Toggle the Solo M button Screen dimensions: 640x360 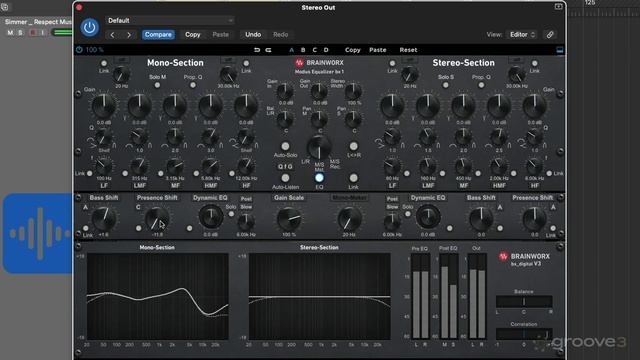pos(157,85)
